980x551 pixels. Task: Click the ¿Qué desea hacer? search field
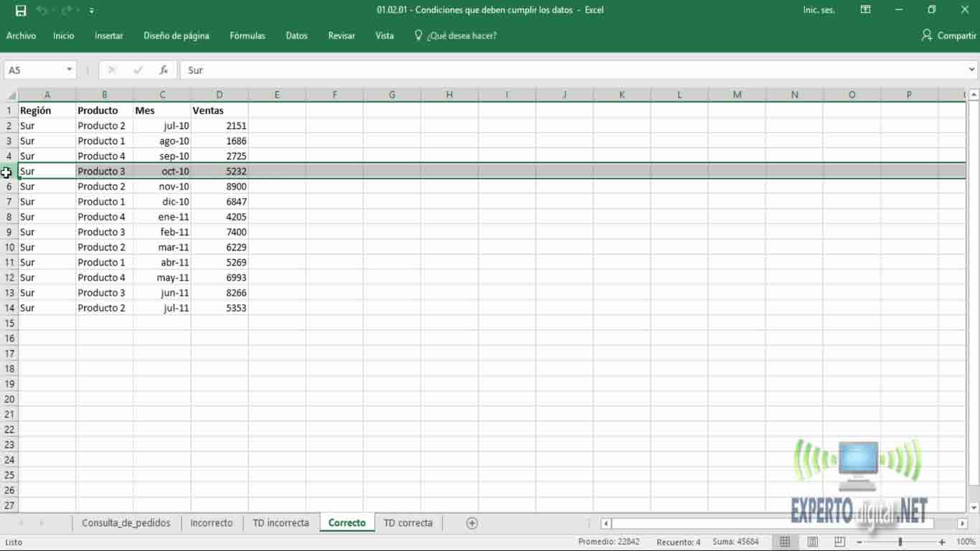pyautogui.click(x=461, y=36)
